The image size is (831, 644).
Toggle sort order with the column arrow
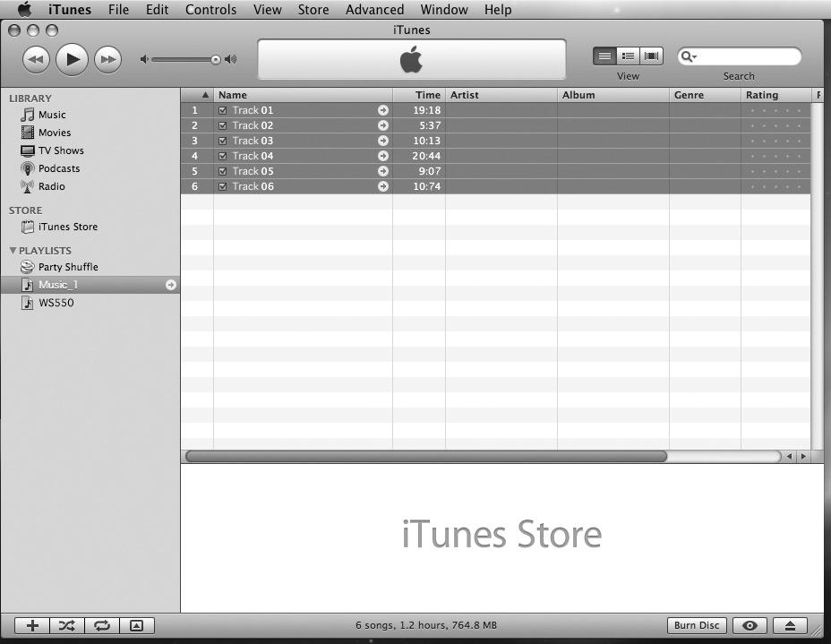[x=205, y=95]
